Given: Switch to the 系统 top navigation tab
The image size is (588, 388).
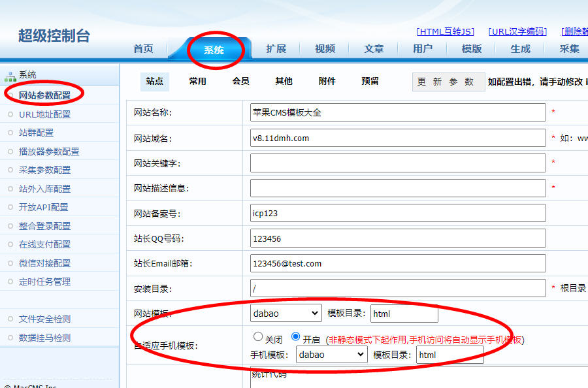Looking at the screenshot, I should pos(214,49).
